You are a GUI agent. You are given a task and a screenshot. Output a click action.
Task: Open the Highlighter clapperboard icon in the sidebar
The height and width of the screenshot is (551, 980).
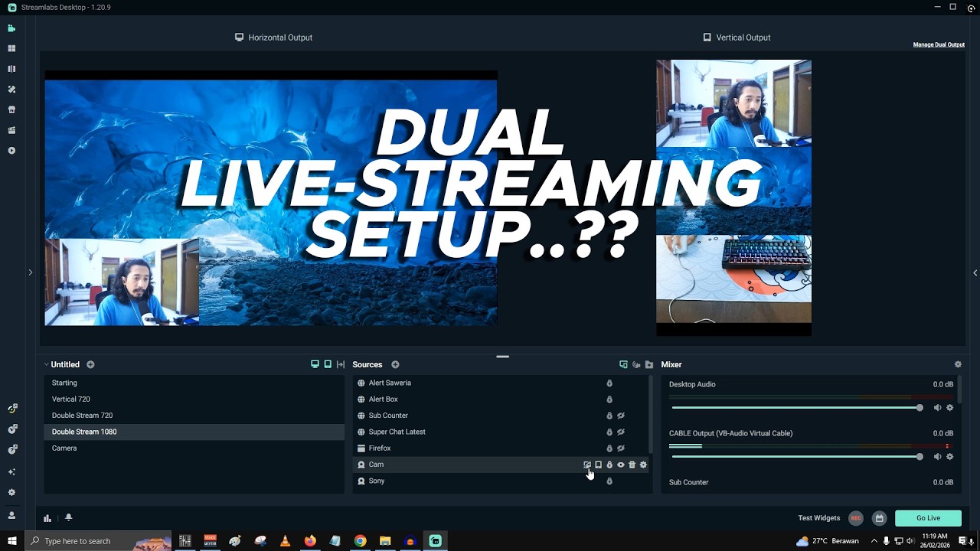pos(11,131)
